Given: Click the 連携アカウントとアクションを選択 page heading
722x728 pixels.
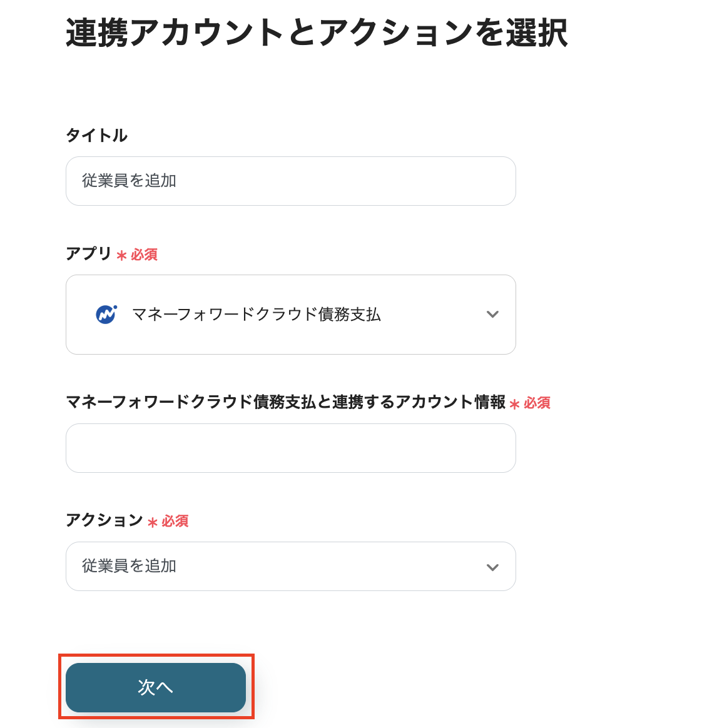Looking at the screenshot, I should pos(317,33).
